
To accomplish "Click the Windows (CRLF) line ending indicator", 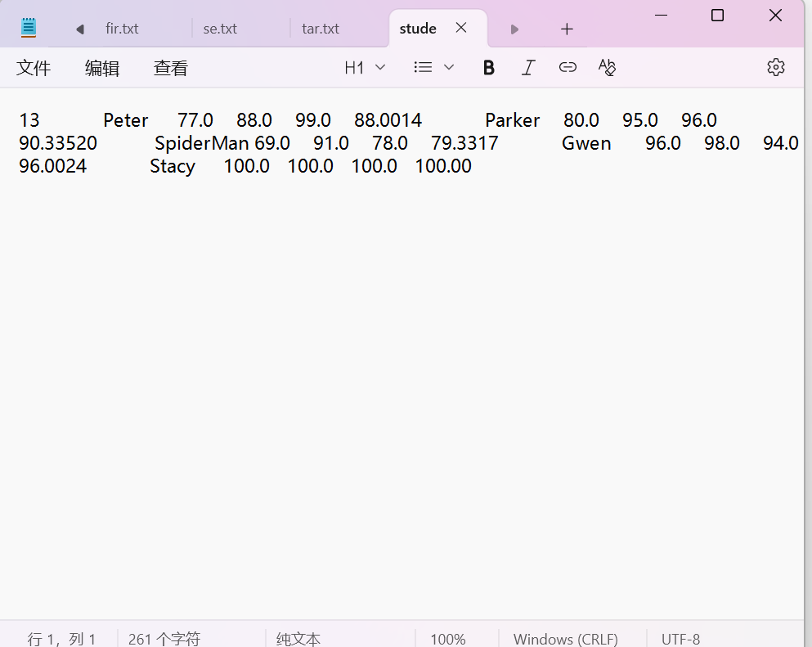I will (566, 639).
